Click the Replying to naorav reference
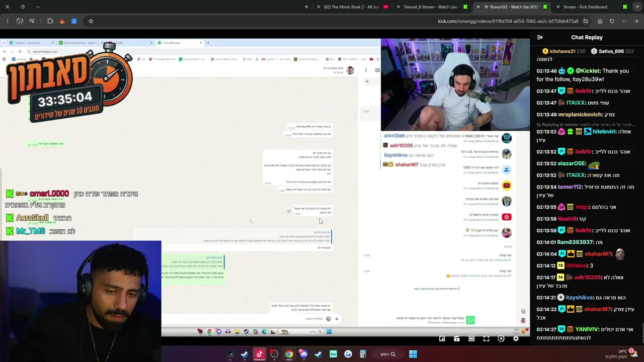 586,125
